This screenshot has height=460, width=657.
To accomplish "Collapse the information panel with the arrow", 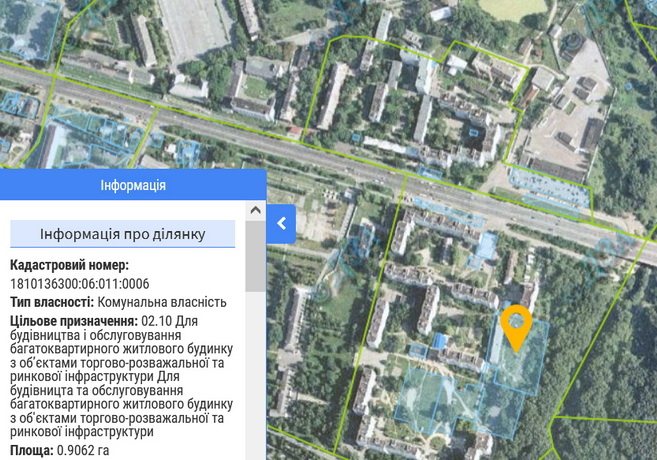I will [282, 223].
